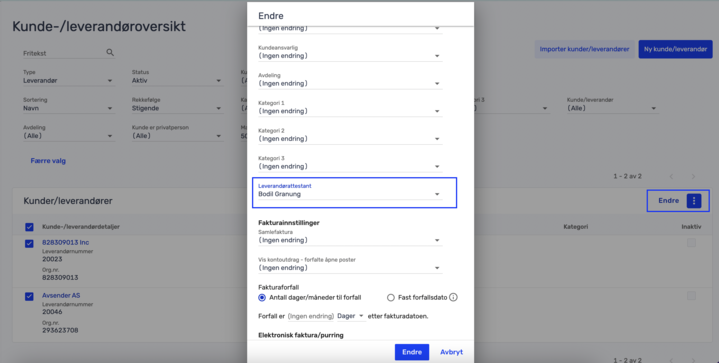Open the Dager unit dropdown for due date
719x363 pixels.
351,316
